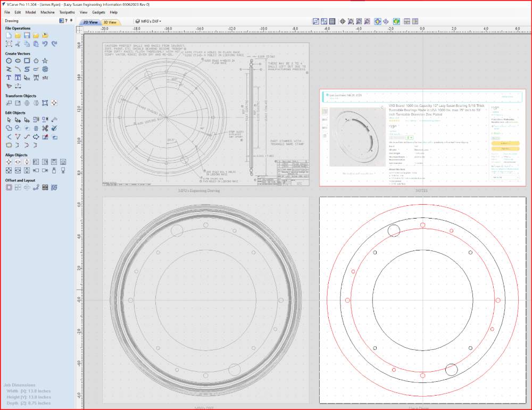This screenshot has width=532, height=410.
Task: Open the Toolpaths menu
Action: click(67, 12)
